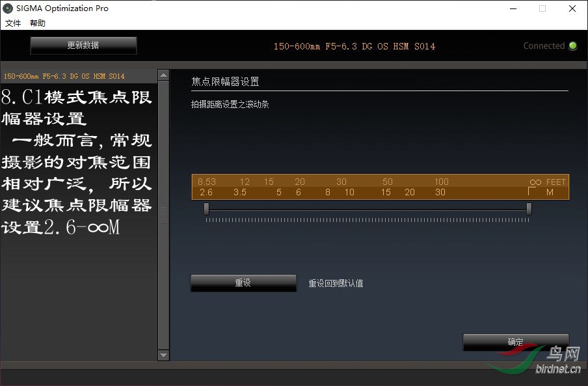Select the right focus limiter slider handle

(x=529, y=208)
